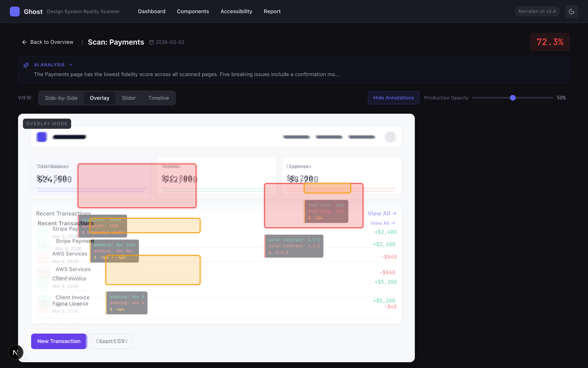
Task: Click the Ghost logo icon
Action: [15, 11]
